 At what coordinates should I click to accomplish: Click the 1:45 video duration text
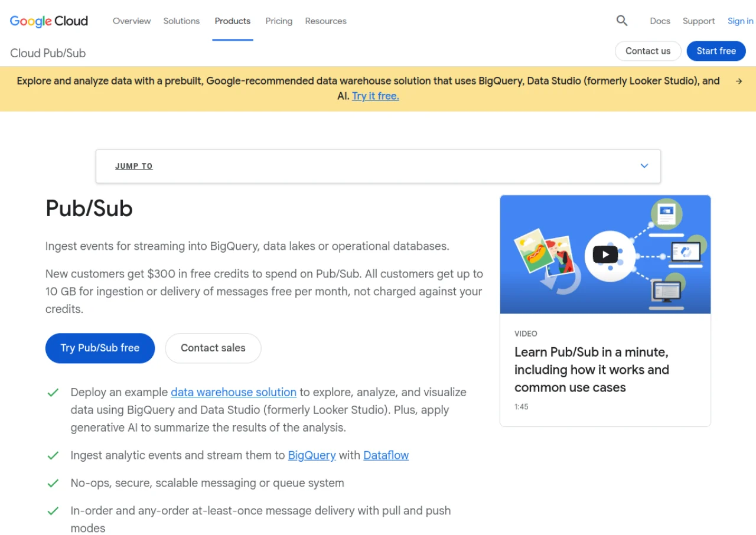click(521, 407)
